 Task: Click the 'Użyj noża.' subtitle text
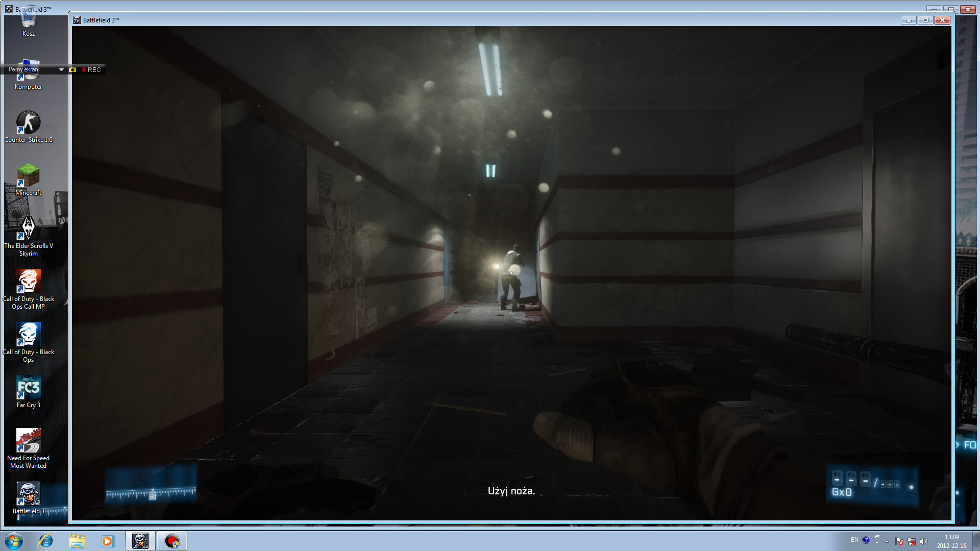(x=511, y=491)
